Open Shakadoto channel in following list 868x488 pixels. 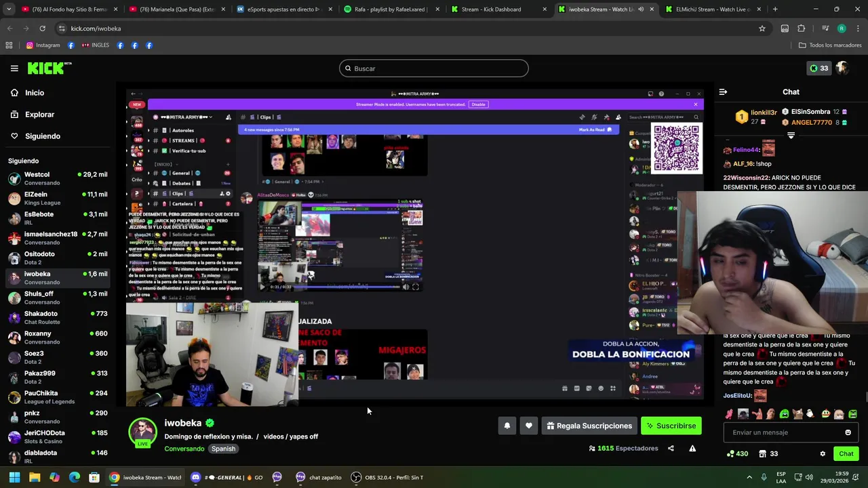[x=58, y=317]
